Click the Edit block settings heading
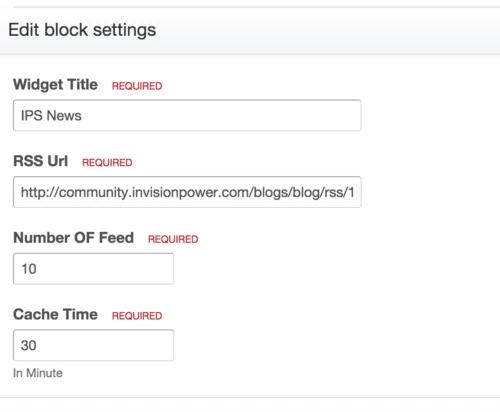This screenshot has width=500, height=412. point(82,30)
